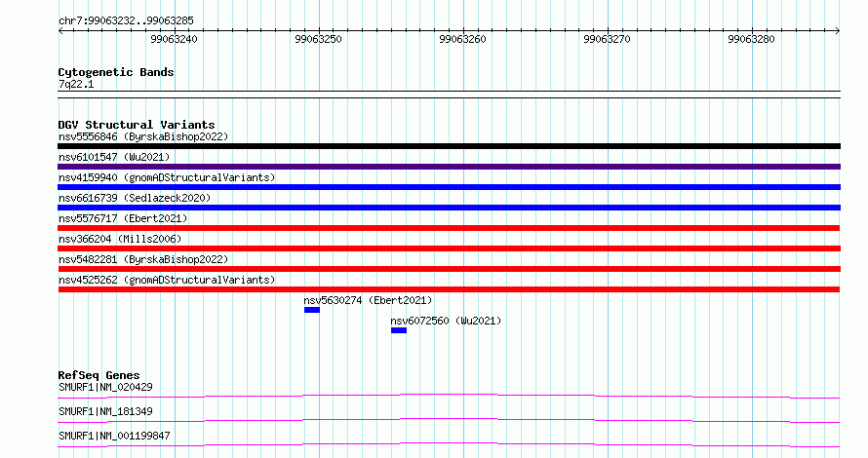
Task: Open nsv4159940 (gnomADStructuralVariants) label
Action: coord(167,177)
